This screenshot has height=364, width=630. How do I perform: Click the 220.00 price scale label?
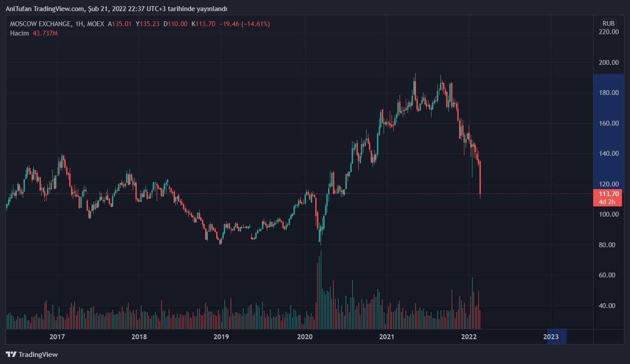(x=609, y=32)
